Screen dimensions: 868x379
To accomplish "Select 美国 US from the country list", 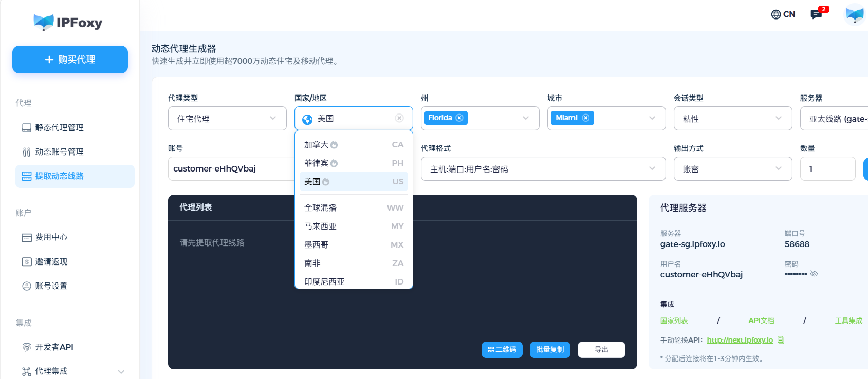I will pos(354,182).
